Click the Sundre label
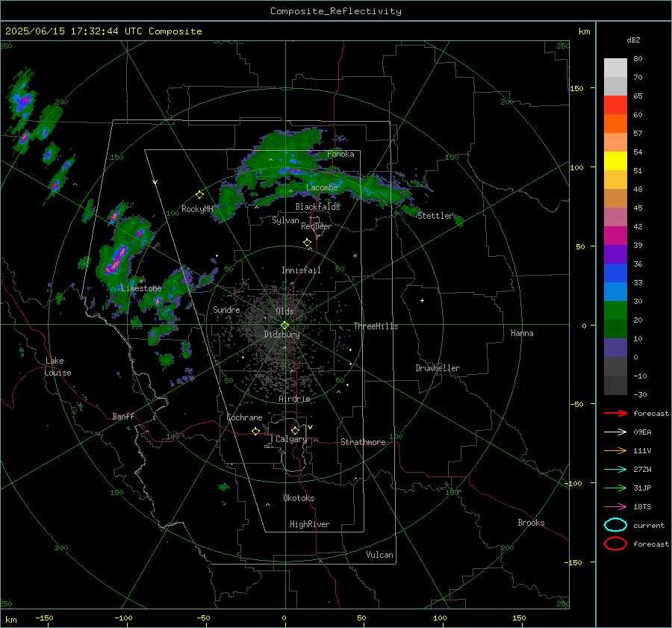 [226, 309]
